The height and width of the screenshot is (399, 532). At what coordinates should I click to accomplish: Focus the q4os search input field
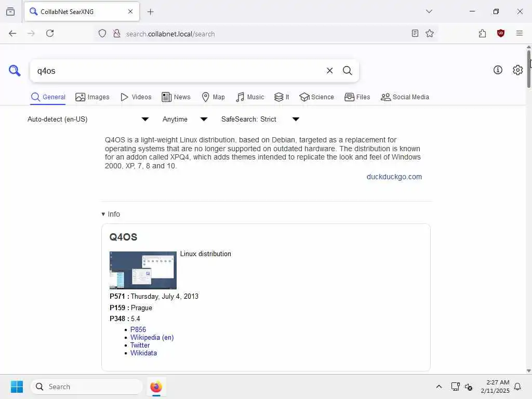178,71
